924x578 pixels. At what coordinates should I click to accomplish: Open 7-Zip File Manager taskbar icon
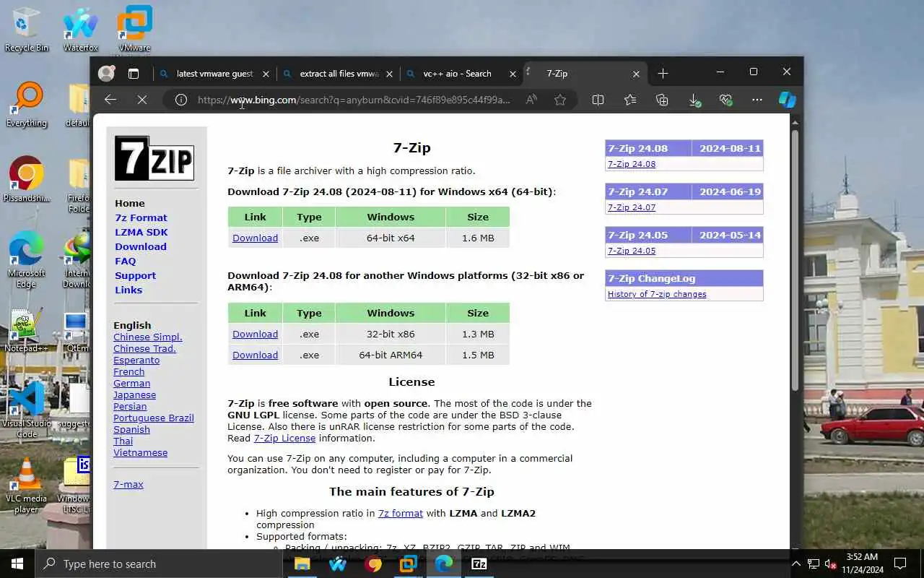click(479, 564)
